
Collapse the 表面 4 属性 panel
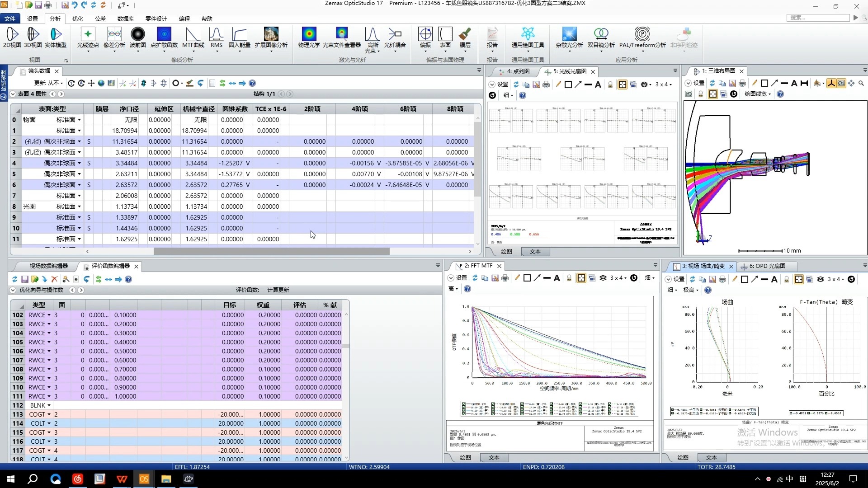pyautogui.click(x=13, y=94)
